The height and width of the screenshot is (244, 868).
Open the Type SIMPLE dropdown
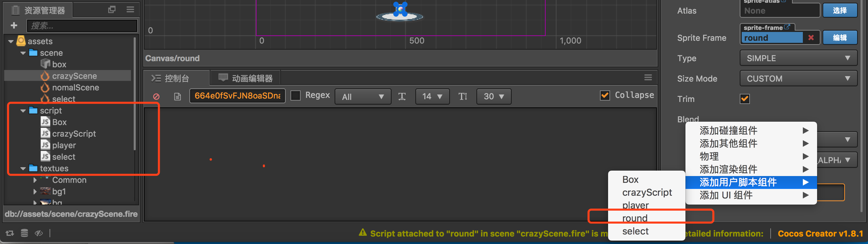click(798, 58)
